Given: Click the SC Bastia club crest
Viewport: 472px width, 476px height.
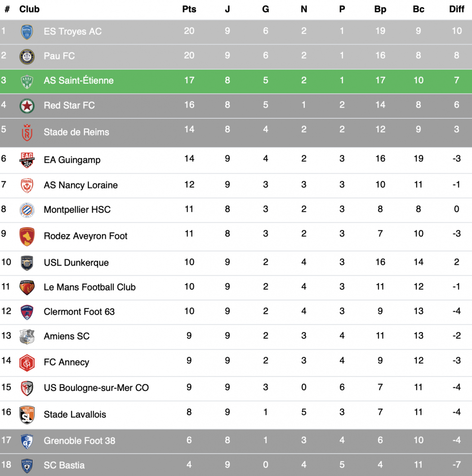Looking at the screenshot, I should [x=27, y=465].
